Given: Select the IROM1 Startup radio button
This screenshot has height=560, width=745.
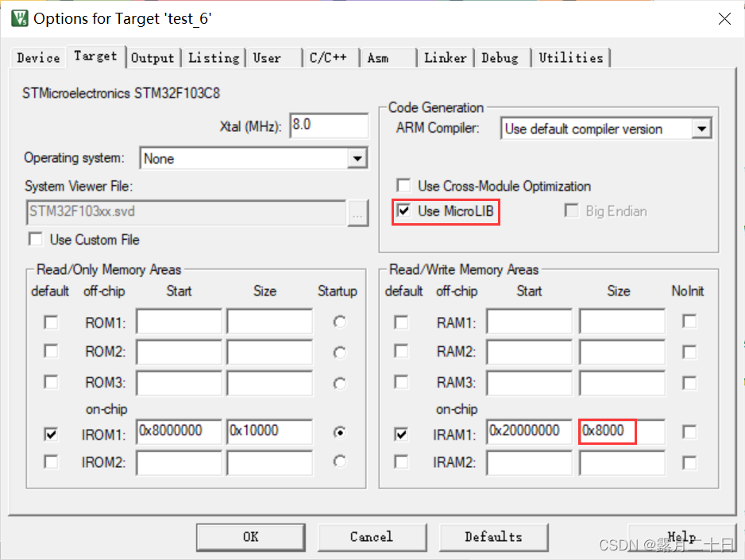Looking at the screenshot, I should pyautogui.click(x=339, y=432).
